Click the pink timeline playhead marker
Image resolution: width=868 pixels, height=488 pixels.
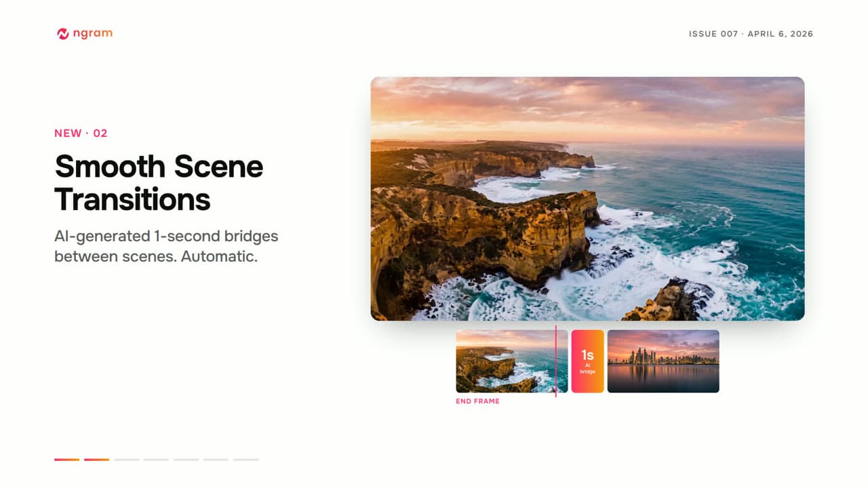click(x=556, y=361)
